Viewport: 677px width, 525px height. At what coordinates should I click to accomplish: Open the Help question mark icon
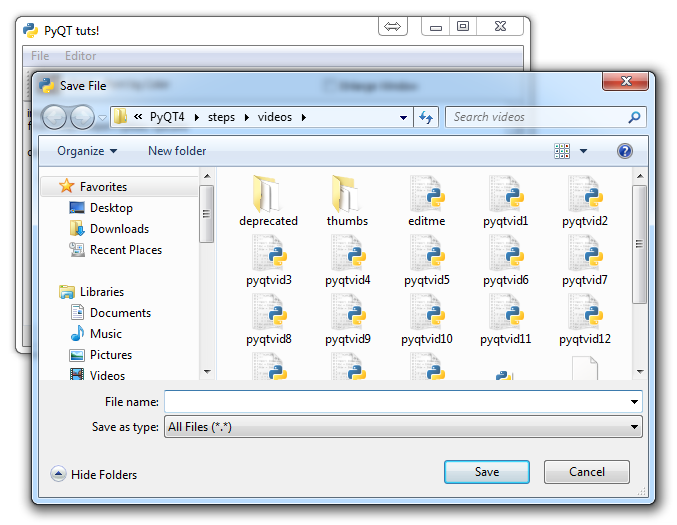[625, 151]
